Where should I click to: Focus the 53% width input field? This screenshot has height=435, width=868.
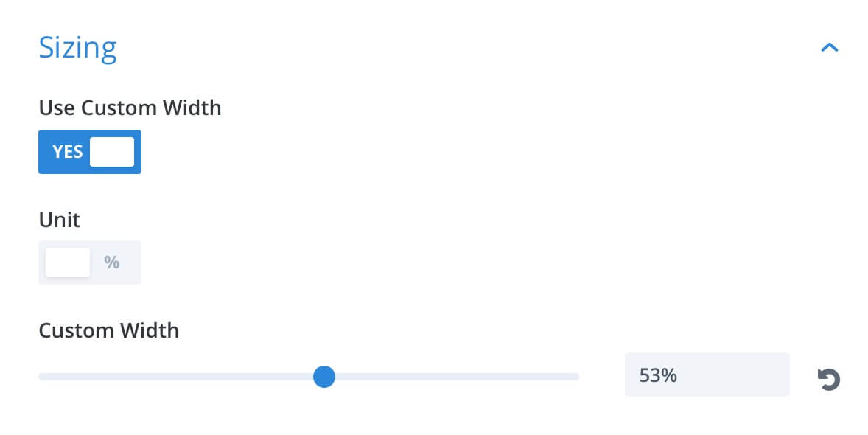(x=707, y=375)
